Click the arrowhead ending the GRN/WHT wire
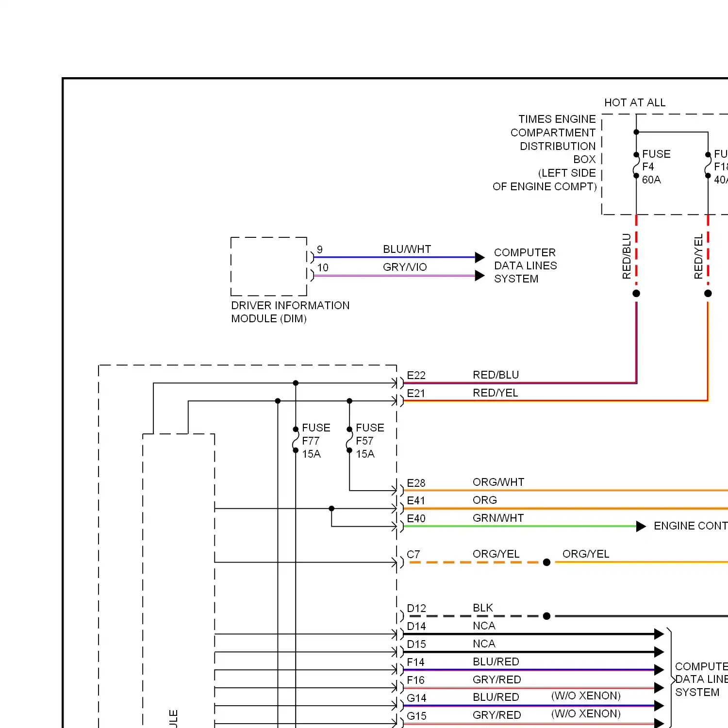 [x=641, y=526]
